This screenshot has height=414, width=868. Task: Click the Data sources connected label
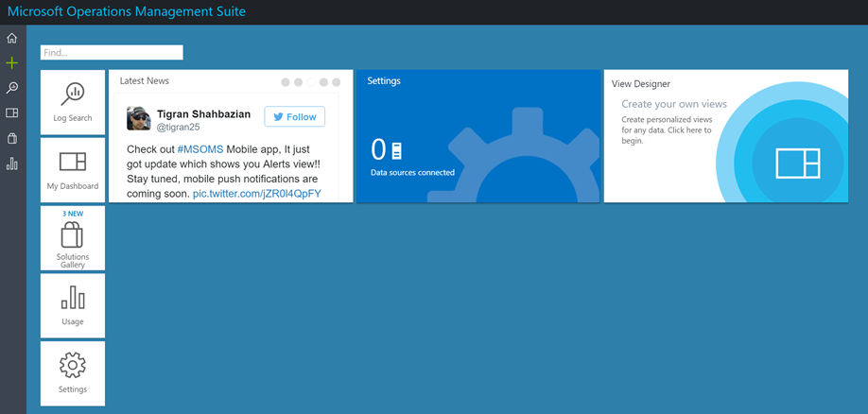tap(412, 173)
